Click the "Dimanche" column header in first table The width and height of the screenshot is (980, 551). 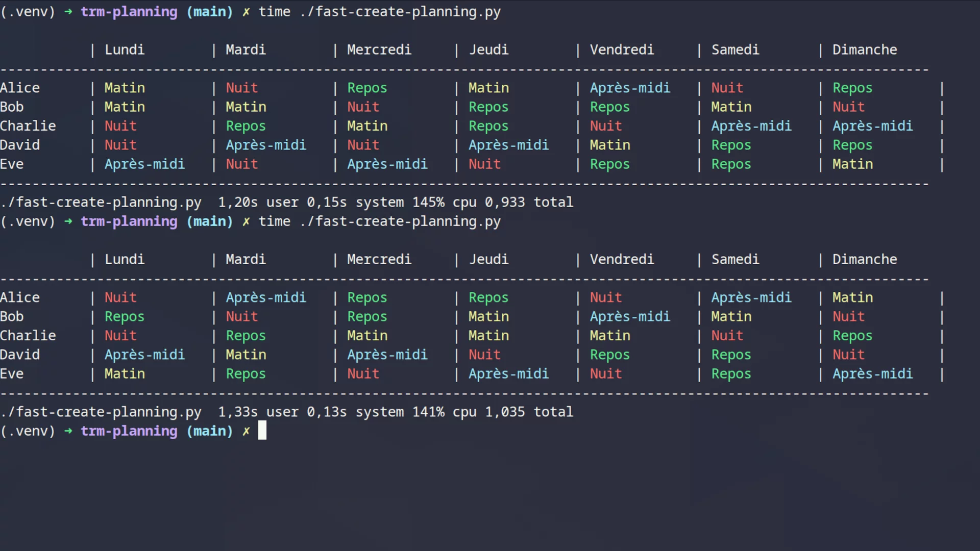865,49
